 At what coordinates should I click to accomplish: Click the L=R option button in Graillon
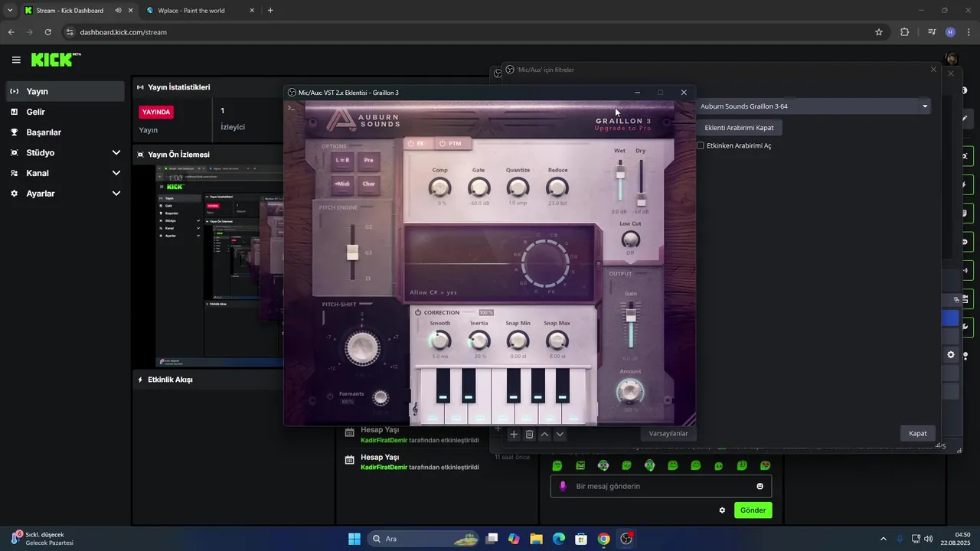click(342, 161)
